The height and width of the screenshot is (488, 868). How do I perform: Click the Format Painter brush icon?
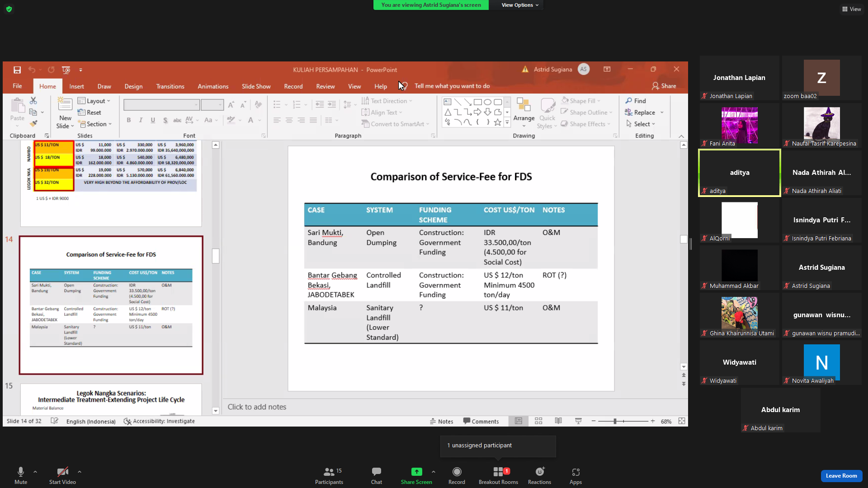(33, 123)
